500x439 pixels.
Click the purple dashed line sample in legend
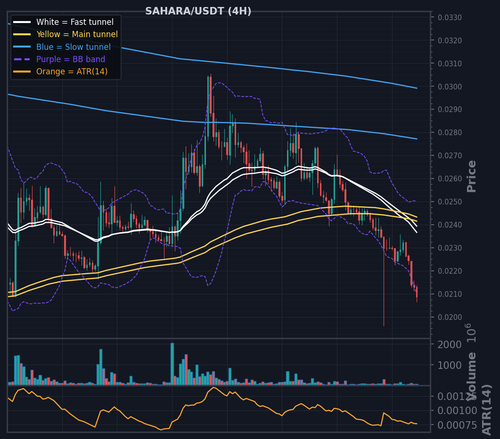pyautogui.click(x=22, y=59)
